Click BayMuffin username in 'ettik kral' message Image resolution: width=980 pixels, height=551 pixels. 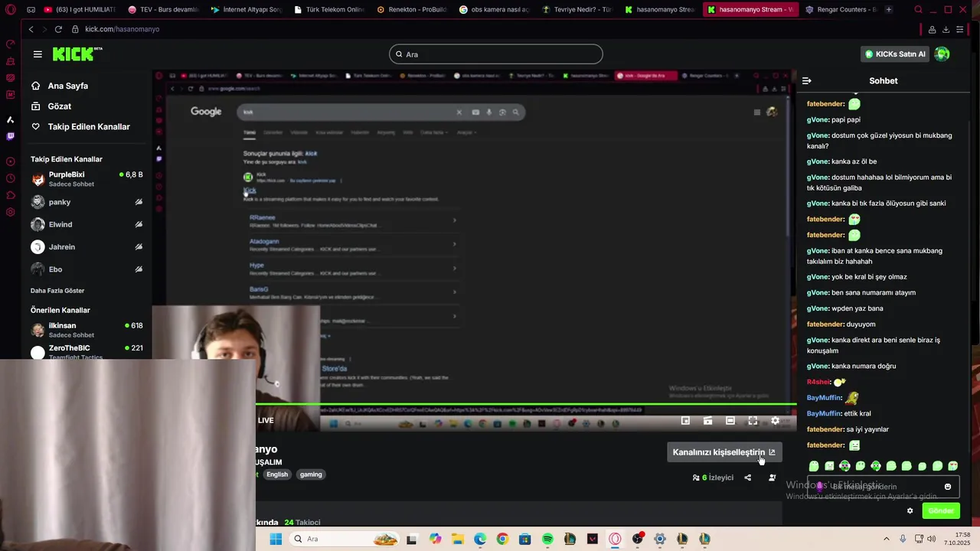click(825, 413)
